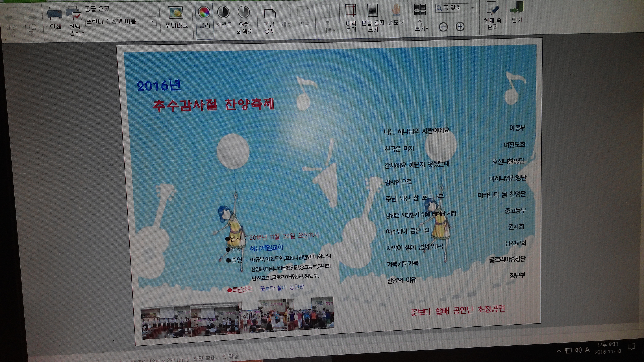Open the Windows notification center icon
This screenshot has height=362, width=644.
[631, 347]
